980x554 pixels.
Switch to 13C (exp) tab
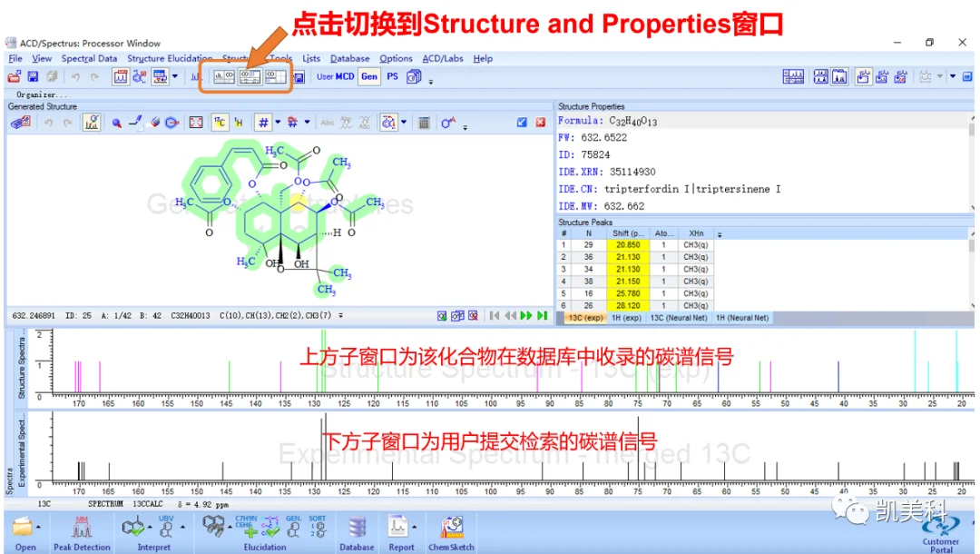click(585, 318)
